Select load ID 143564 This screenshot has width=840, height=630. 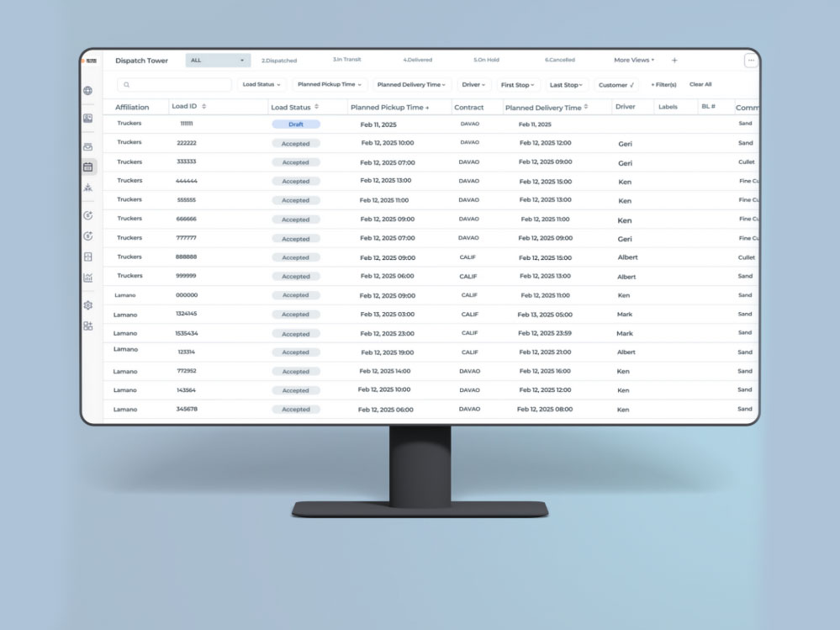point(187,390)
